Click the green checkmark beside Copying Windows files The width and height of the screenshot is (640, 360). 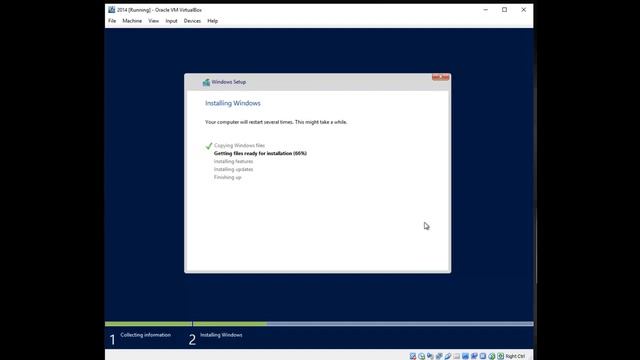(209, 146)
